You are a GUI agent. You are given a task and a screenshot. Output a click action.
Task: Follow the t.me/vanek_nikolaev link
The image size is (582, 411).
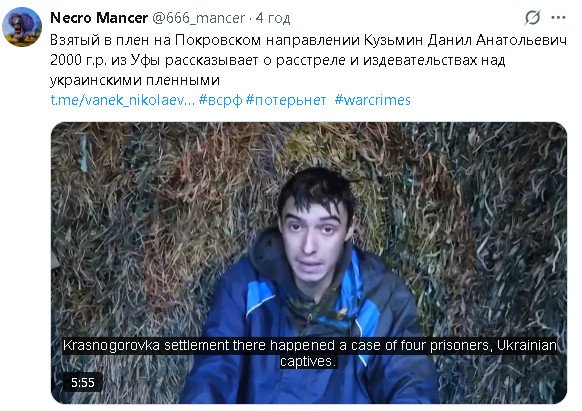122,100
